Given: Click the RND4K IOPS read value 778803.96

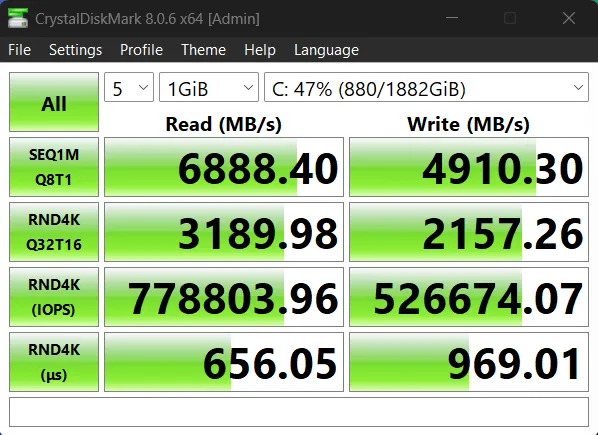Looking at the screenshot, I should click(224, 297).
